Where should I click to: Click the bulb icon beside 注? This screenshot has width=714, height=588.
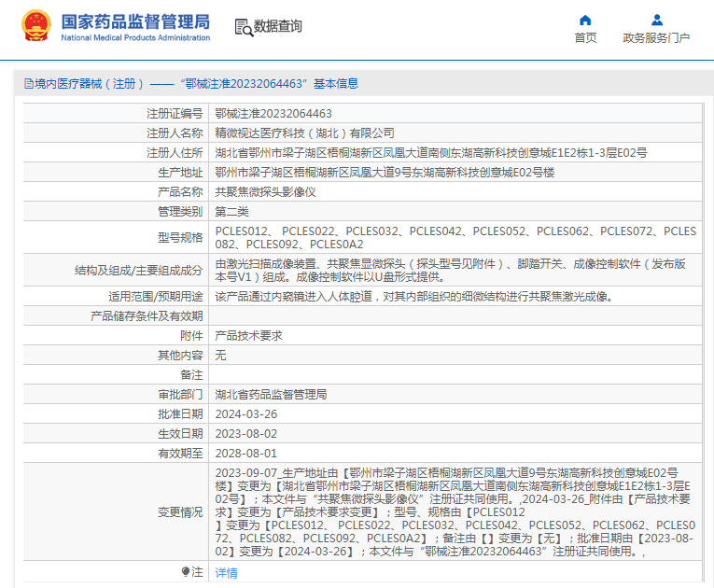(x=186, y=571)
